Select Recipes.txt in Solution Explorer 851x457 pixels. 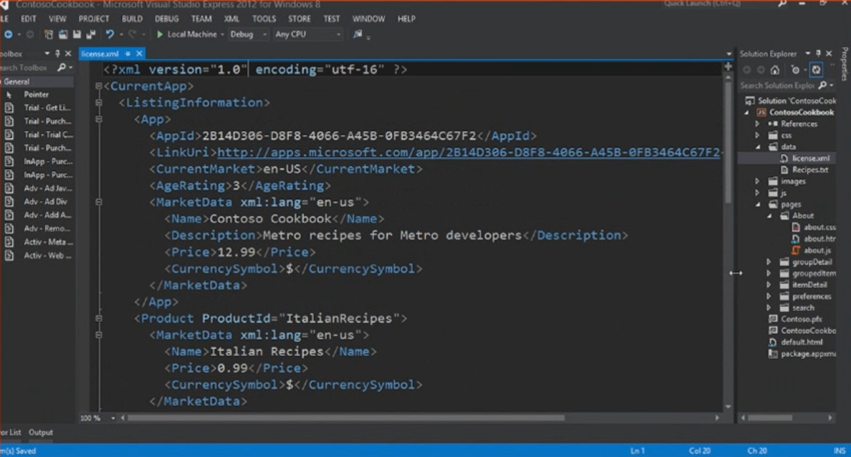point(810,170)
